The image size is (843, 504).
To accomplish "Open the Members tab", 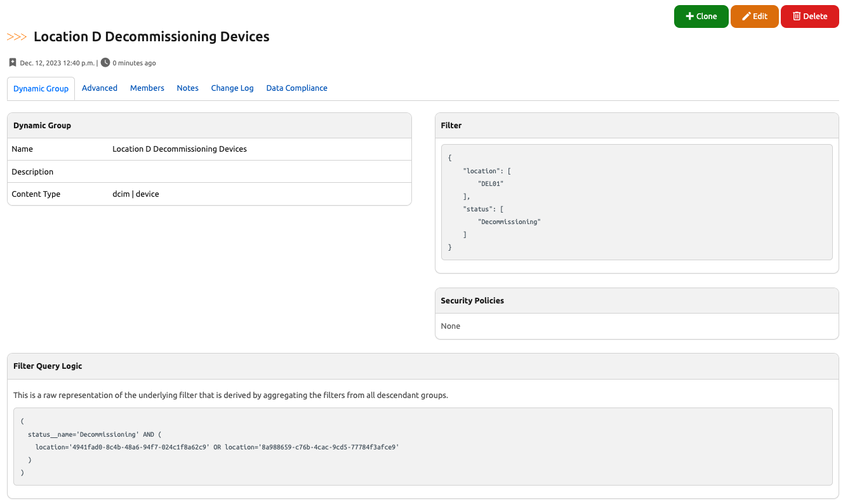I will 147,88.
